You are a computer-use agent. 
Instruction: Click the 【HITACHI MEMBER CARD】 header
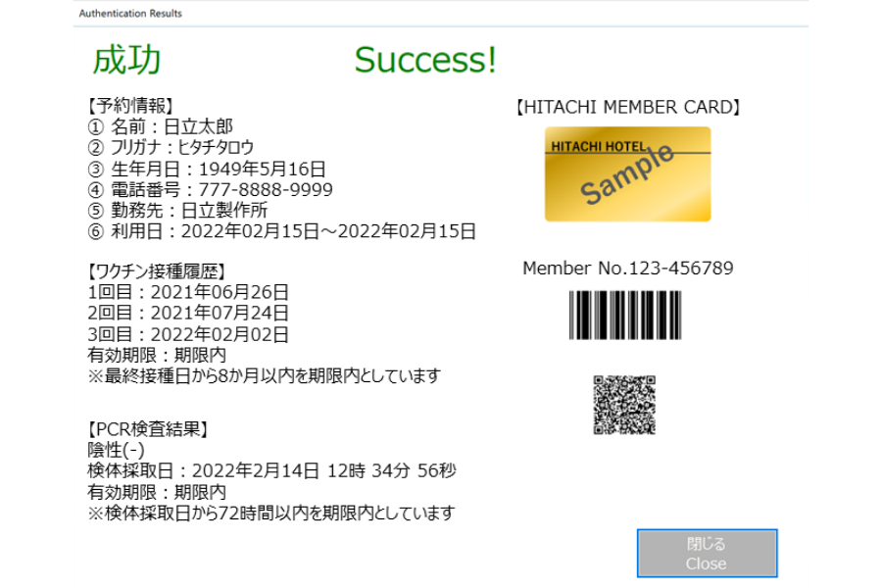tap(628, 107)
